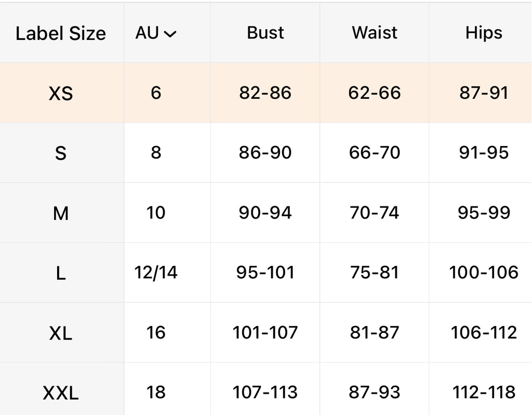
Task: Select the L label size cell
Action: (x=61, y=273)
